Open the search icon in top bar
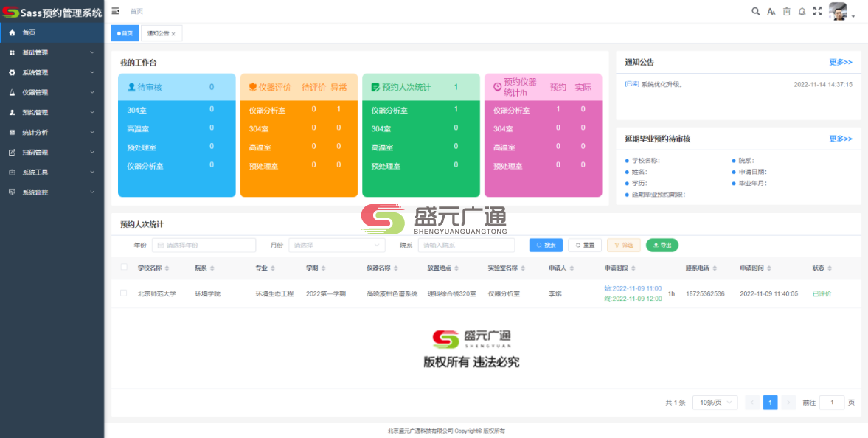Screen dimensions: 868x438 click(x=756, y=11)
